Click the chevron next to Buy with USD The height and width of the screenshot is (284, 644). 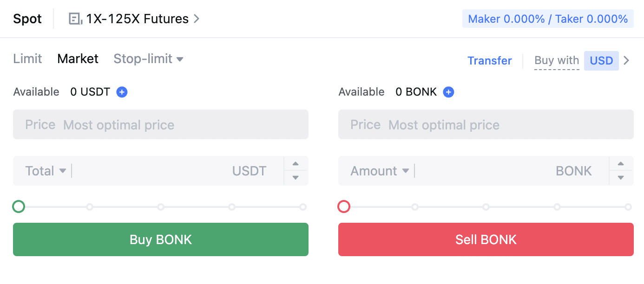[627, 60]
